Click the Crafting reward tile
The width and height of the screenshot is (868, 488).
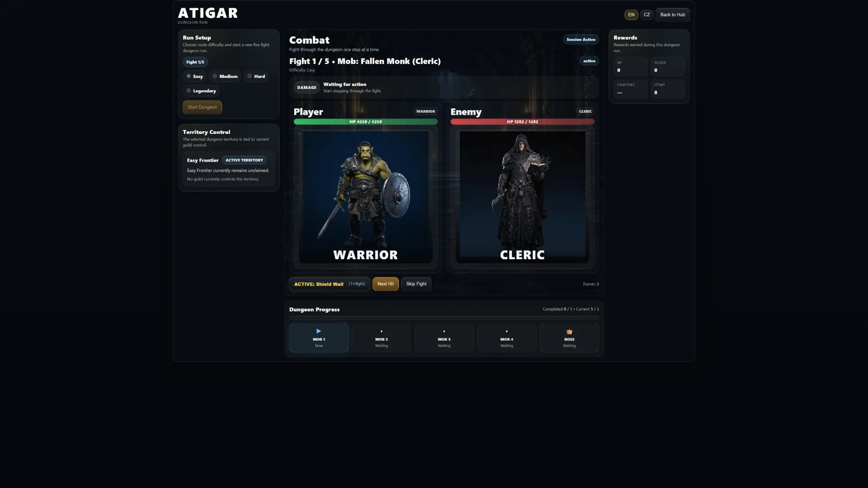point(631,89)
